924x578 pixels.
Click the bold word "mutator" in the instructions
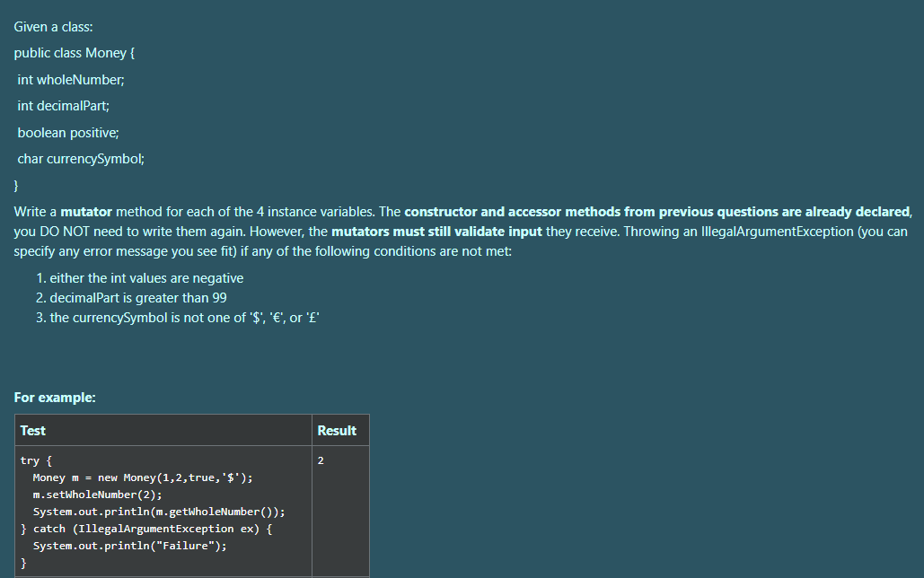tap(86, 212)
